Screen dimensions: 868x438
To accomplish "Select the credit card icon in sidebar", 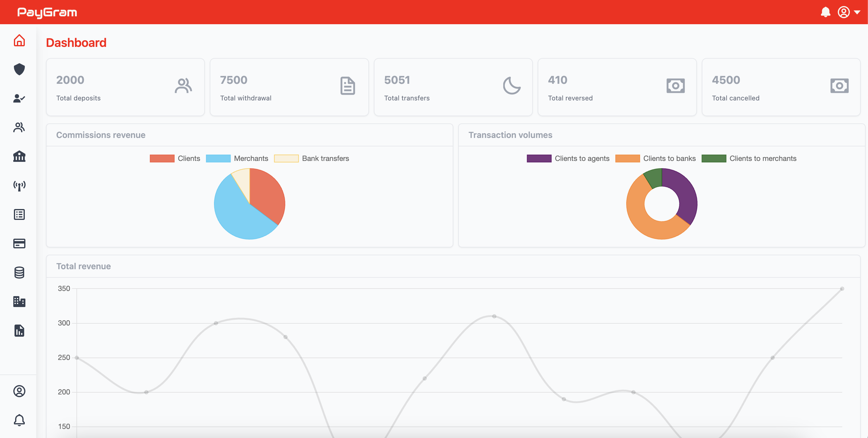I will [19, 244].
